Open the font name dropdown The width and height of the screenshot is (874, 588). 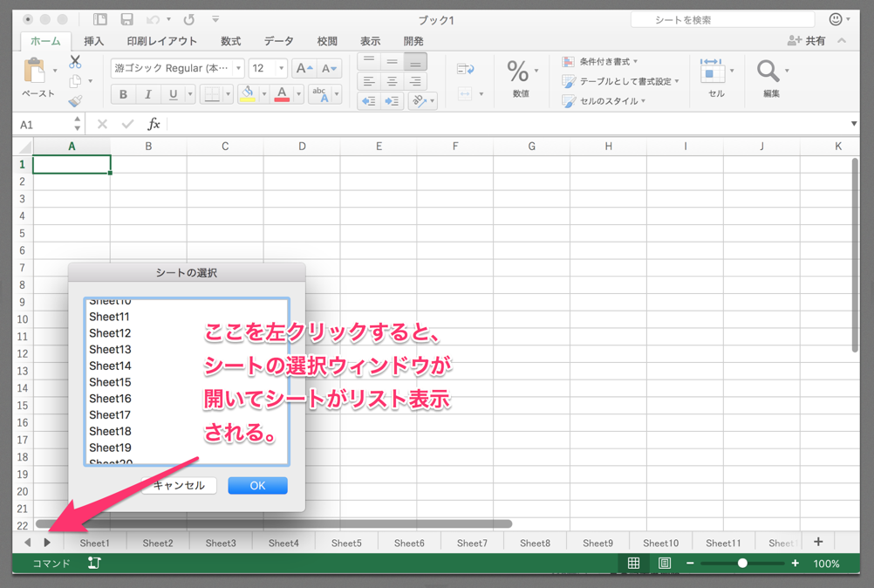(238, 68)
